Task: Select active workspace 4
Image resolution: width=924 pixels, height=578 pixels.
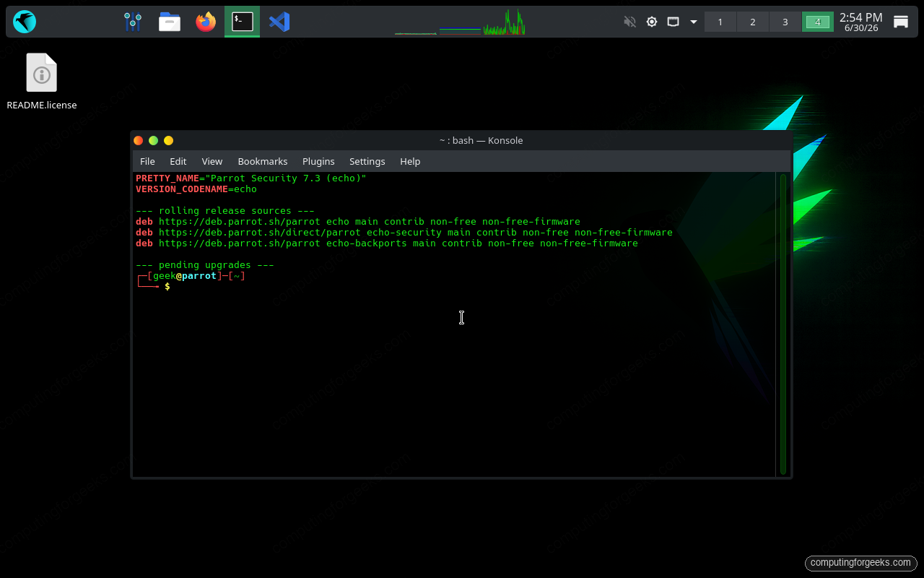Action: (818, 22)
